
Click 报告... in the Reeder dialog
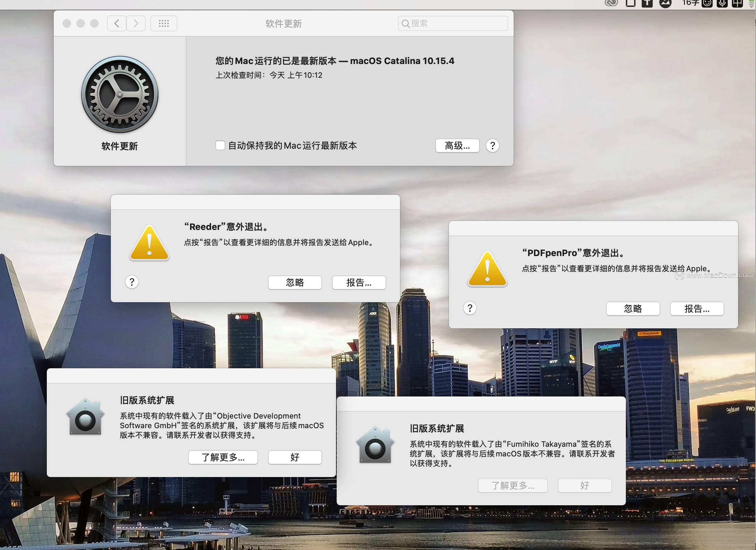pyautogui.click(x=359, y=283)
